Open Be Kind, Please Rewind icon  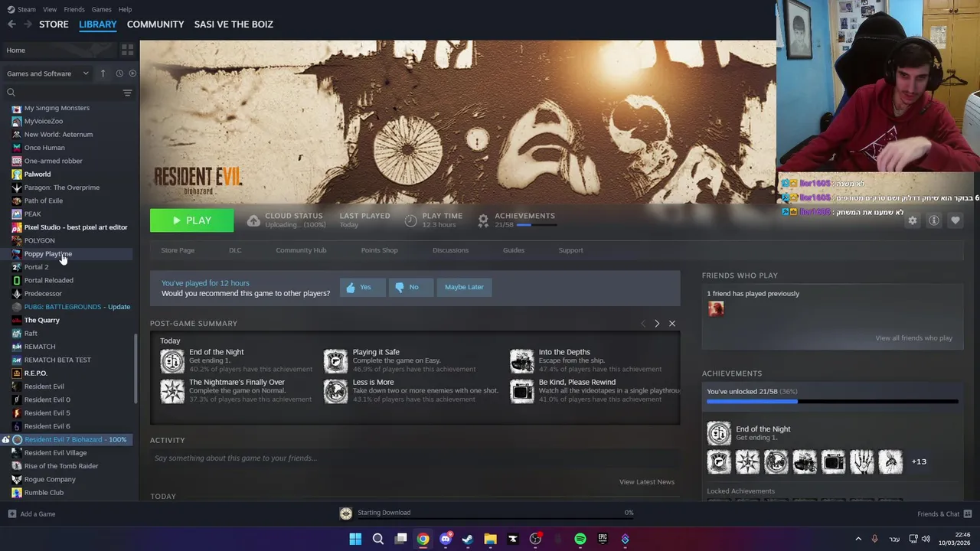tap(522, 391)
